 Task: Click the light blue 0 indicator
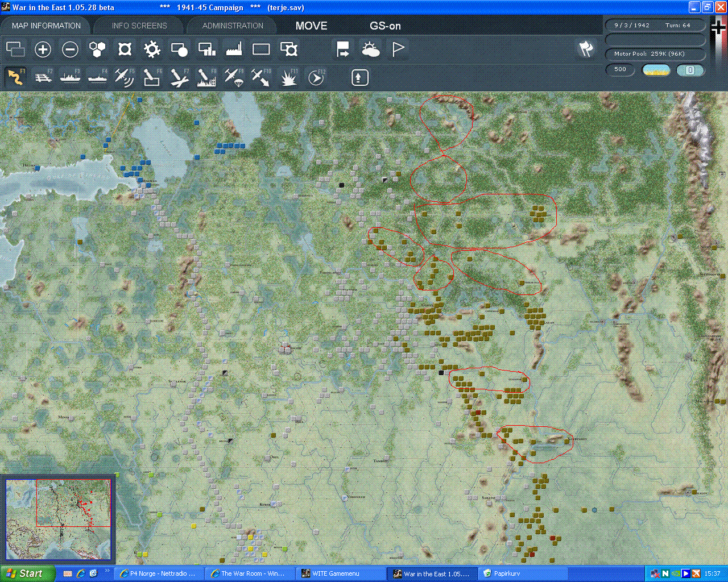pyautogui.click(x=690, y=70)
